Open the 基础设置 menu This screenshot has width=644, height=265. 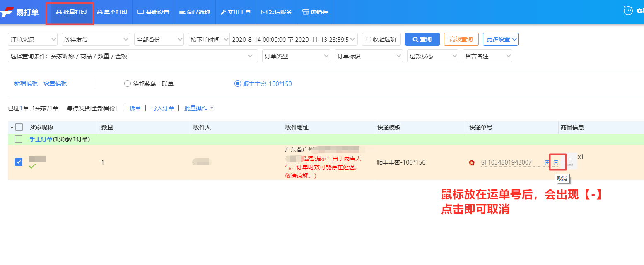[x=153, y=12]
